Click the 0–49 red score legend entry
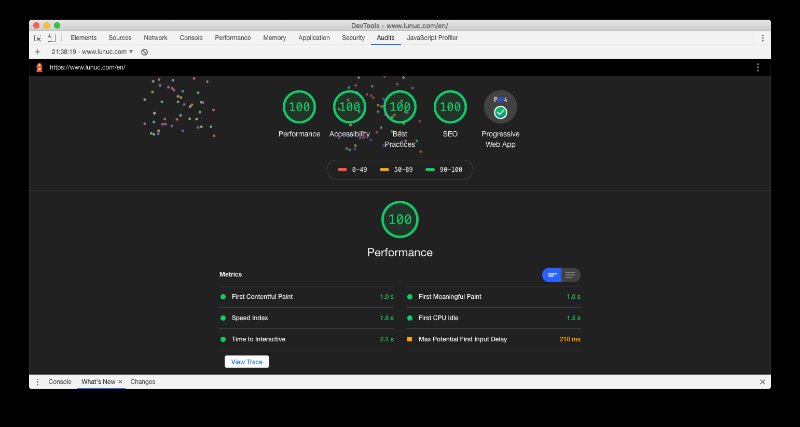The image size is (800, 427). [x=353, y=169]
